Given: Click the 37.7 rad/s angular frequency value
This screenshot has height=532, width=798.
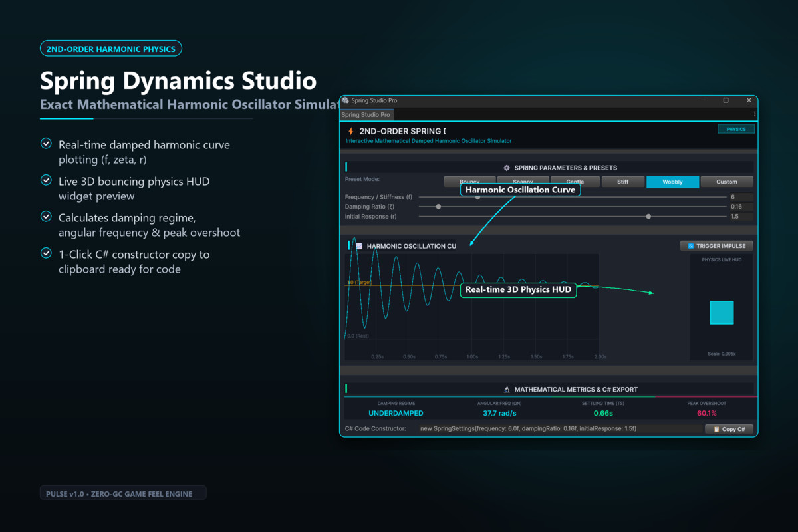Looking at the screenshot, I should (499, 413).
